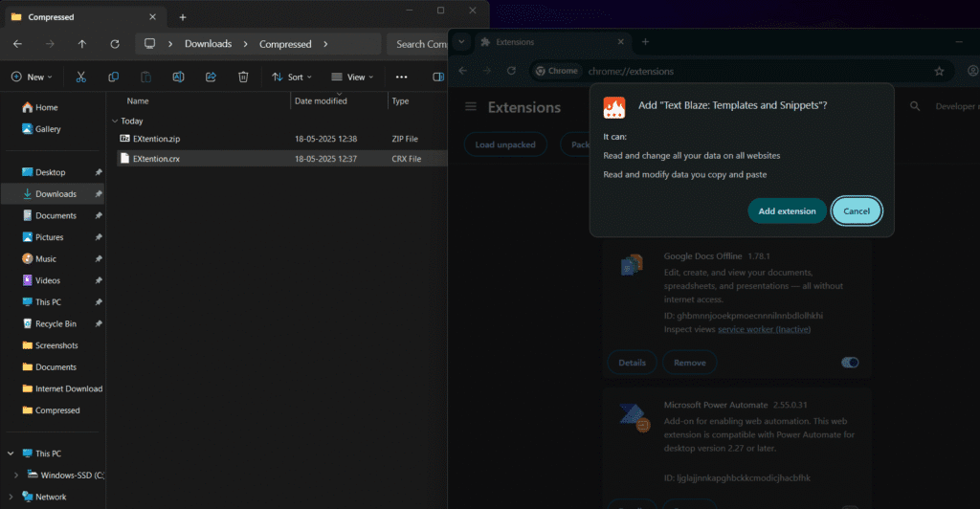Sort files by Date modified column
Image resolution: width=980 pixels, height=509 pixels.
point(321,100)
